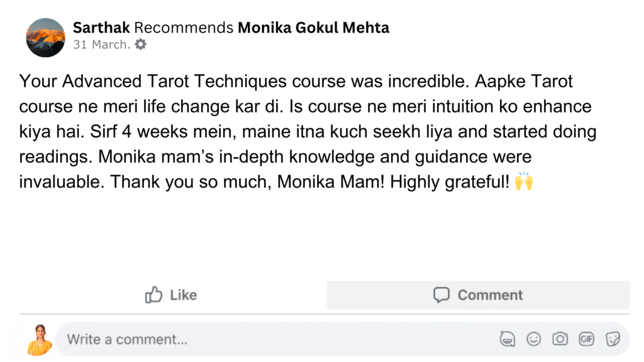
Task: Click Sarthak's mountain profile picture
Action: [x=45, y=37]
